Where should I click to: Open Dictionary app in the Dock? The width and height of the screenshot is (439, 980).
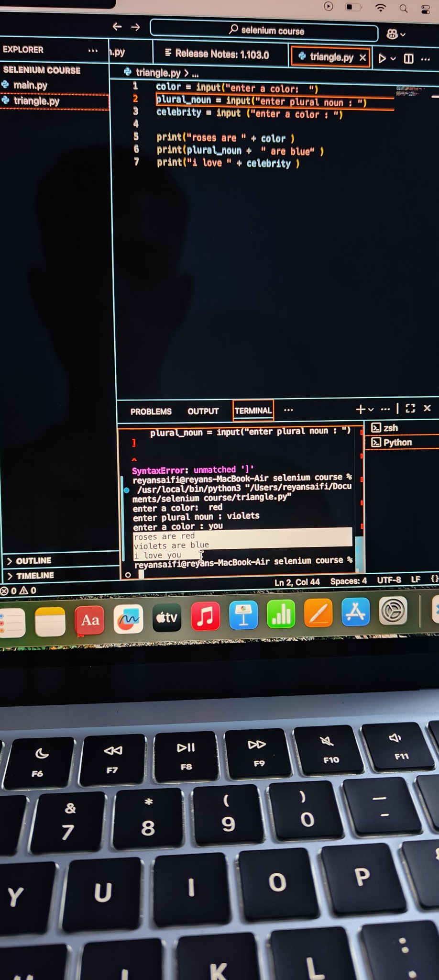(x=90, y=620)
